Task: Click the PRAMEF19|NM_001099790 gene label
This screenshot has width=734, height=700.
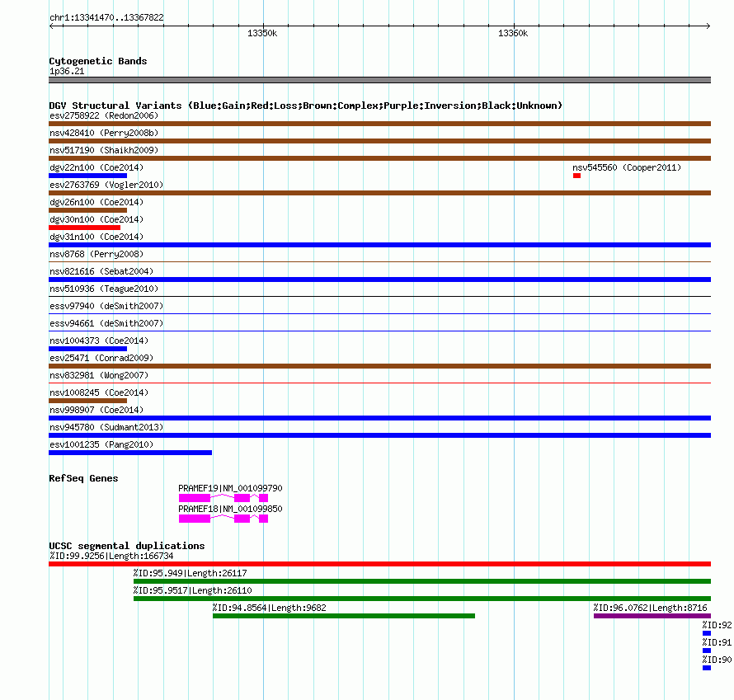Action: click(230, 488)
